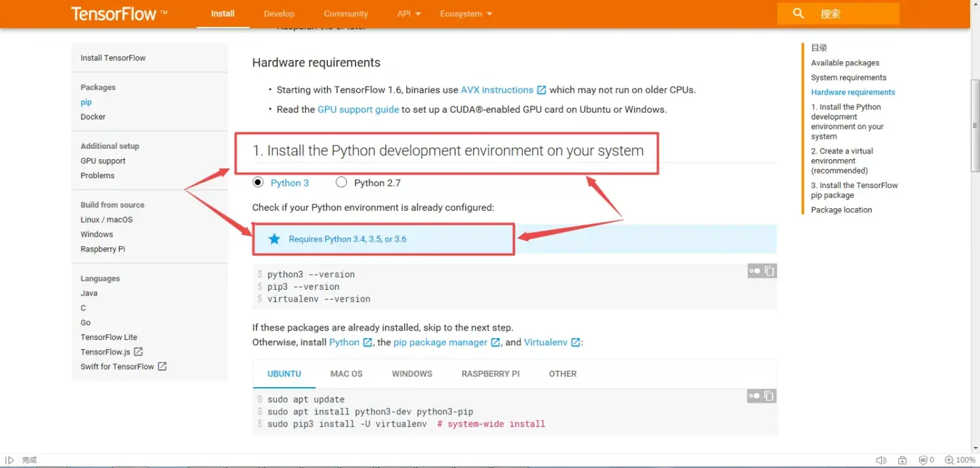Copy the Ubuntu apt install commands
This screenshot has height=468, width=980.
tap(770, 395)
